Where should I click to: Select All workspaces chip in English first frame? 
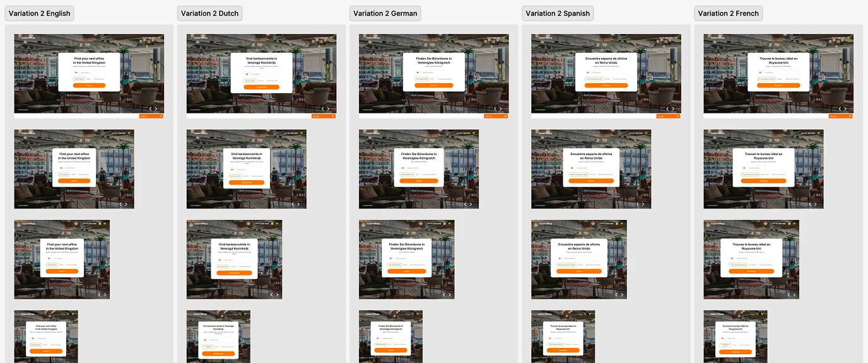[x=79, y=79]
